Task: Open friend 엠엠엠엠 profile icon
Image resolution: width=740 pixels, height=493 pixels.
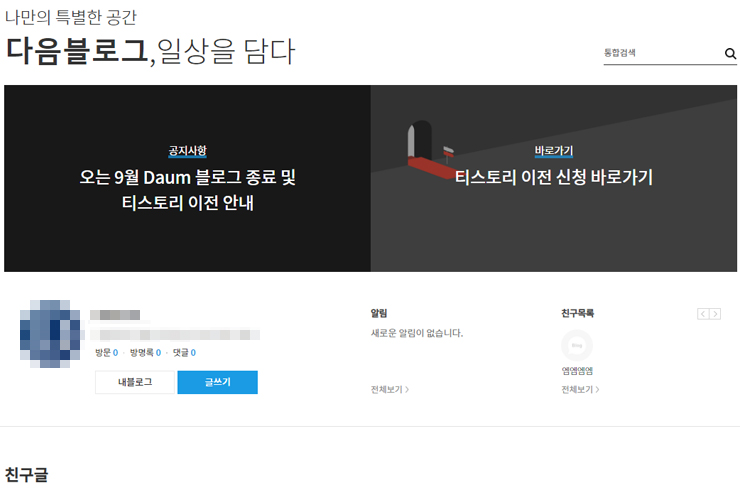Action: [x=577, y=346]
